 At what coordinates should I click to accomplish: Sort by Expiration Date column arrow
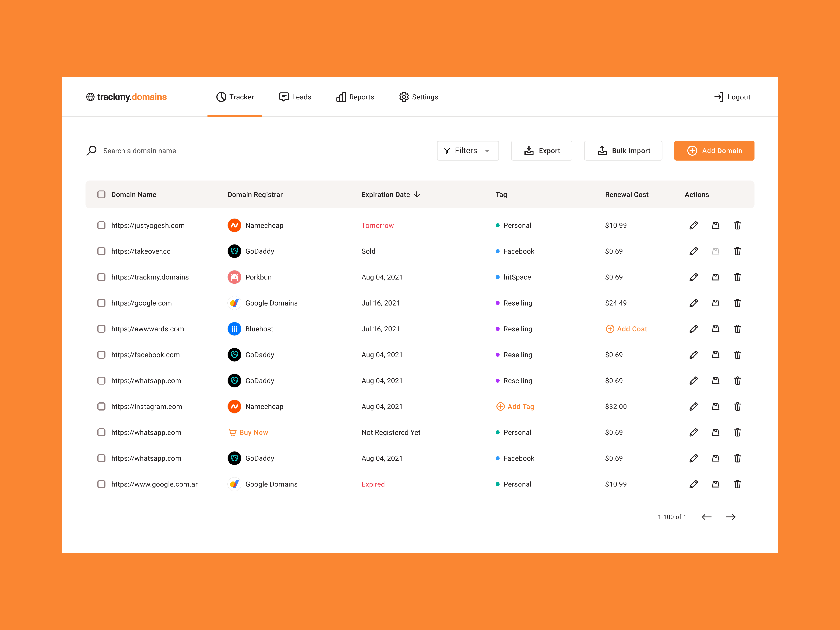417,194
